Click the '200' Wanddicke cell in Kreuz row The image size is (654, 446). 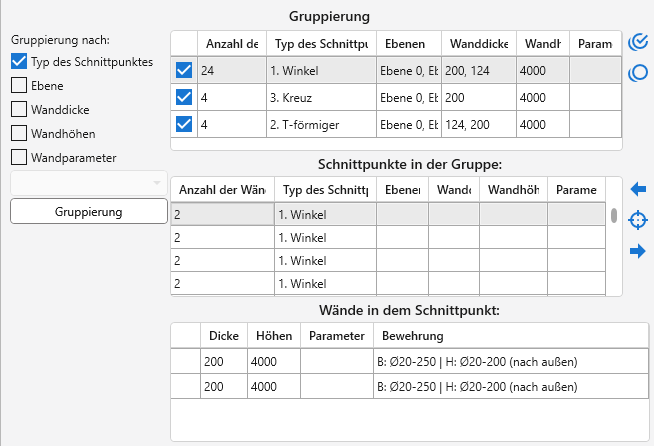(x=479, y=98)
